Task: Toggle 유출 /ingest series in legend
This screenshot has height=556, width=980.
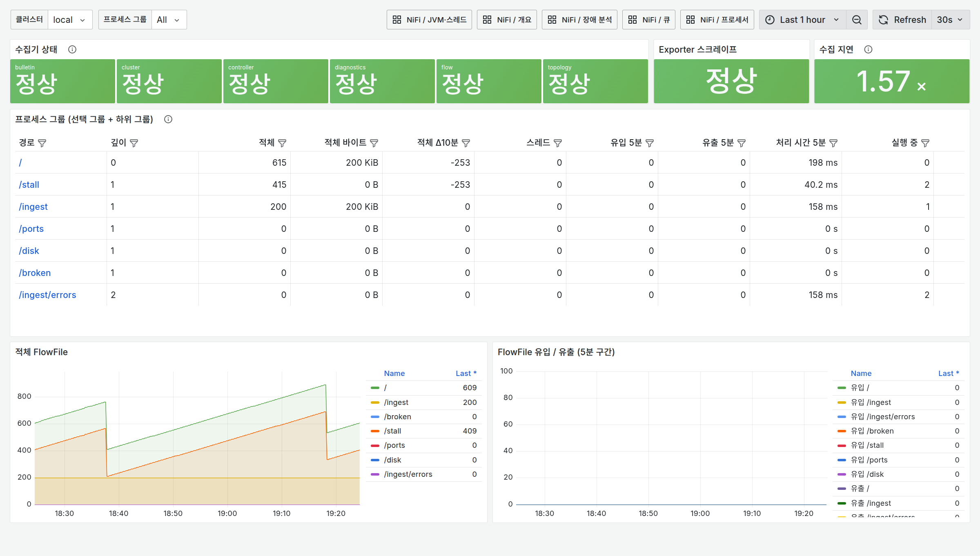Action: [x=871, y=503]
